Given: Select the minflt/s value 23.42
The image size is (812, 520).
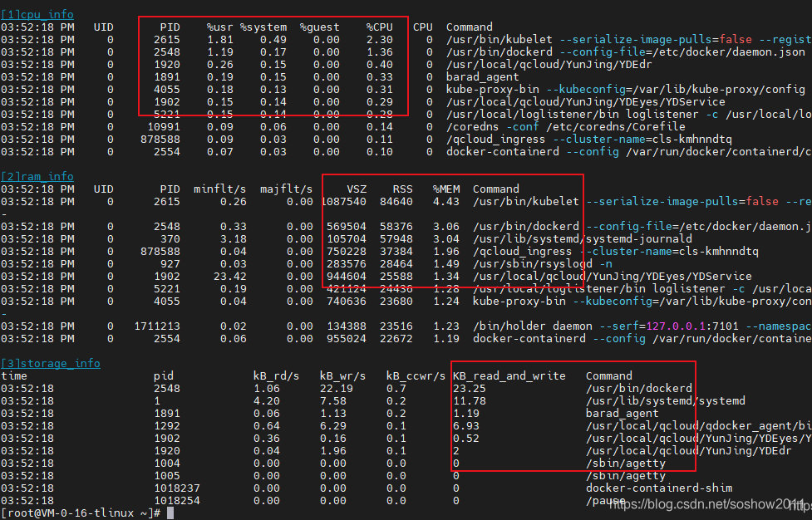Looking at the screenshot, I should [x=230, y=277].
